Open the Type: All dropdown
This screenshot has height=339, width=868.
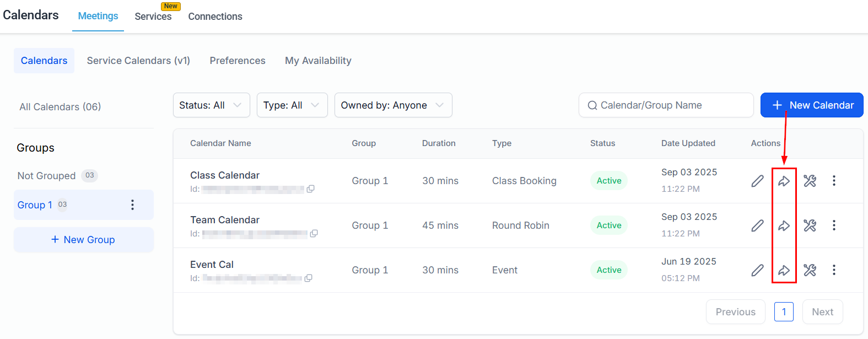[292, 105]
